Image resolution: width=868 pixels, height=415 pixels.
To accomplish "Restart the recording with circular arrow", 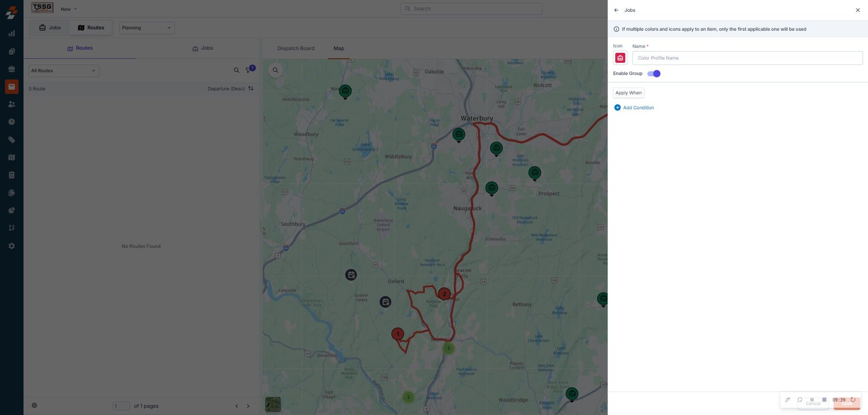I will [853, 400].
